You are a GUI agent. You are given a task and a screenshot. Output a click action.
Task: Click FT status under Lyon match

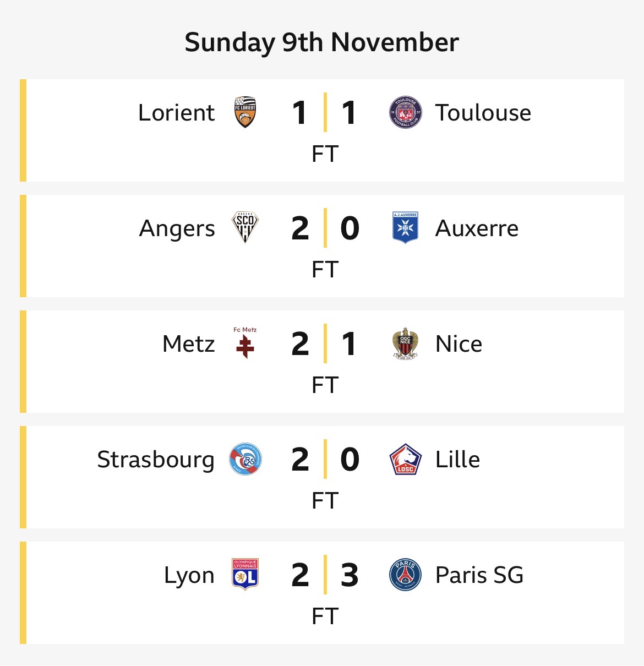tap(325, 616)
